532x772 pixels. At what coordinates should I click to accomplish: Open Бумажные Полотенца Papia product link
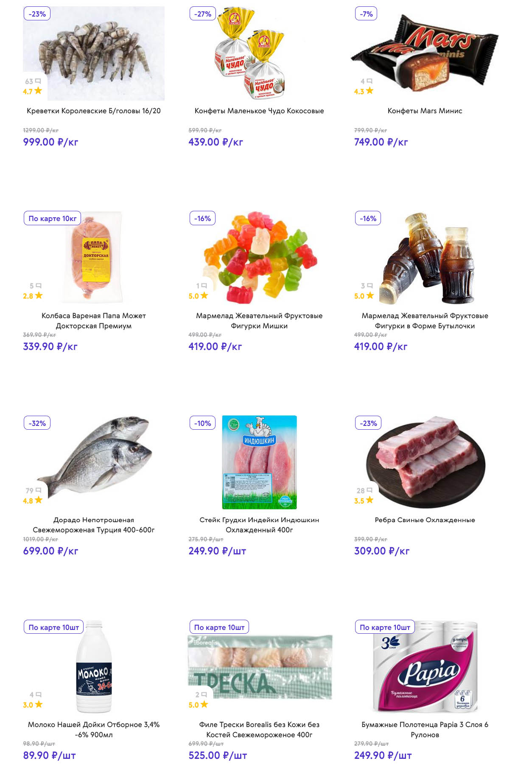point(425,730)
